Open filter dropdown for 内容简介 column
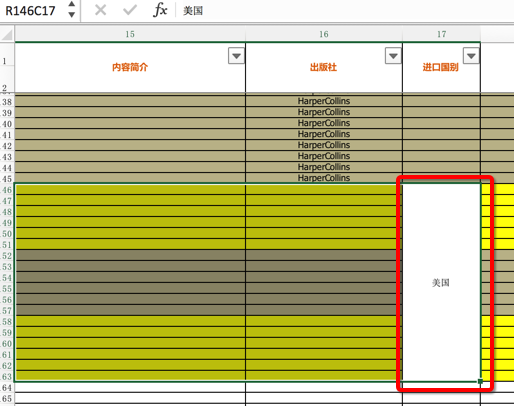The image size is (514, 406). [x=236, y=56]
